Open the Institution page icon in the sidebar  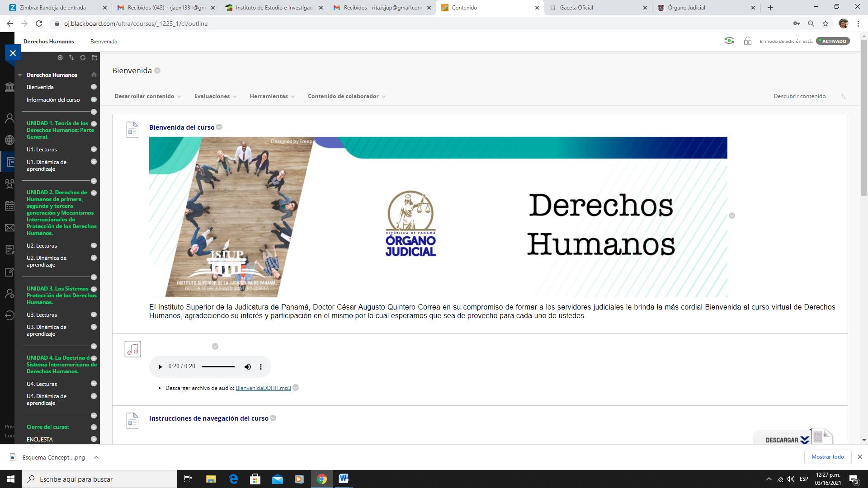9,87
